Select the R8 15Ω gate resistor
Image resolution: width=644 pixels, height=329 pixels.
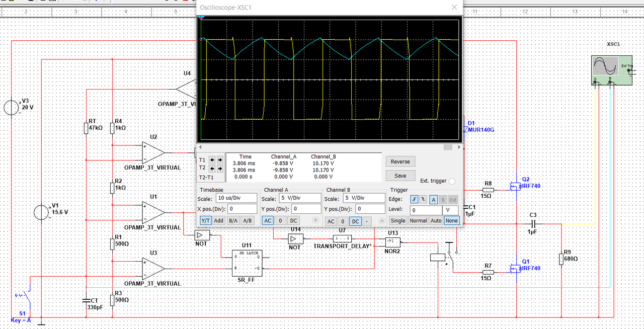point(488,190)
